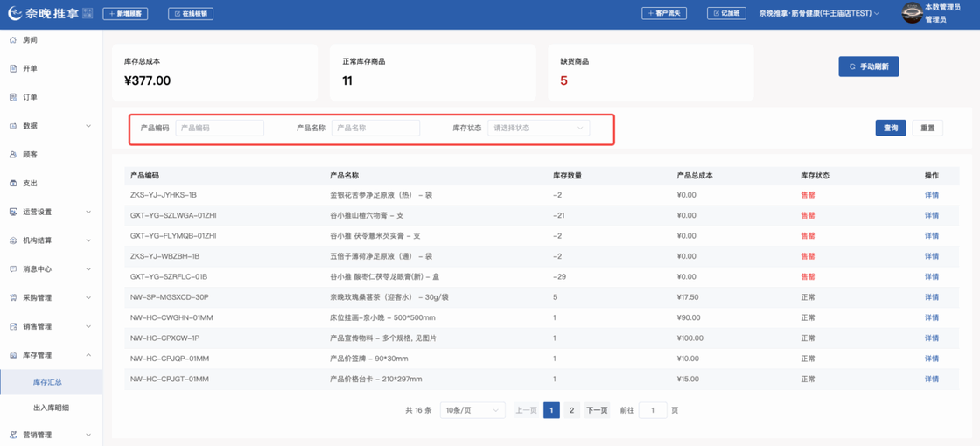Click the 产品总成本 column header

pyautogui.click(x=695, y=176)
